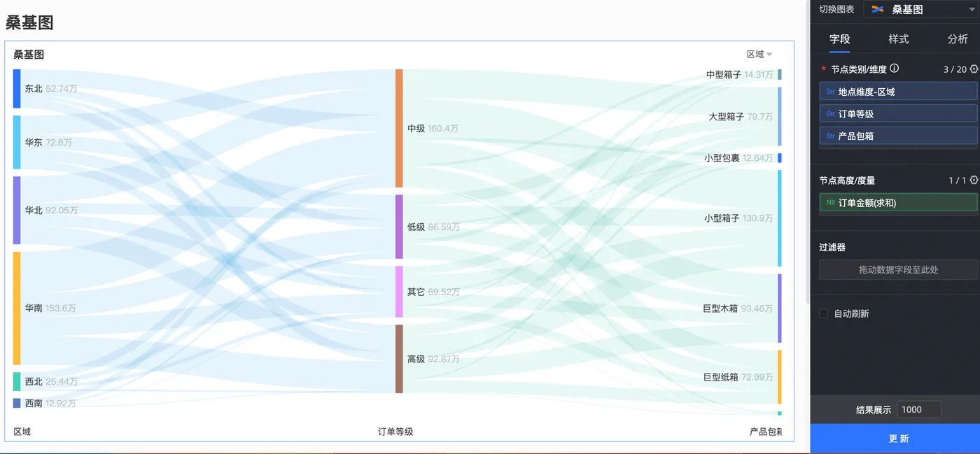Open settings gear for 节点类别/维度
This screenshot has width=980, height=454.
(x=974, y=69)
